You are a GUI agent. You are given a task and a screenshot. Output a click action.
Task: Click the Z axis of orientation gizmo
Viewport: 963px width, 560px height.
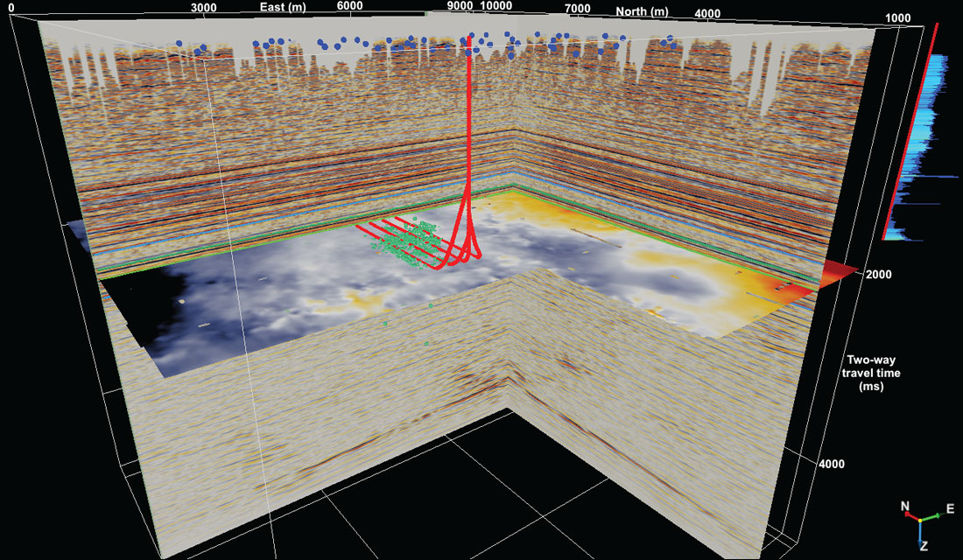[x=923, y=545]
